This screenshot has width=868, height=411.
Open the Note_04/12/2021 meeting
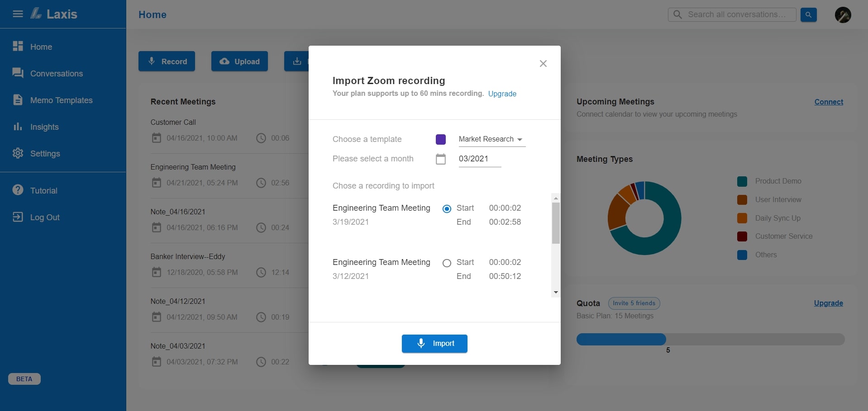[x=178, y=301]
